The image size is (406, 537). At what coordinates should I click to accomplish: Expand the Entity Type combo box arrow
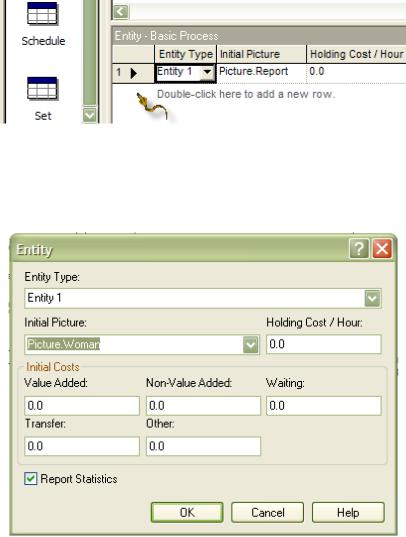point(372,298)
